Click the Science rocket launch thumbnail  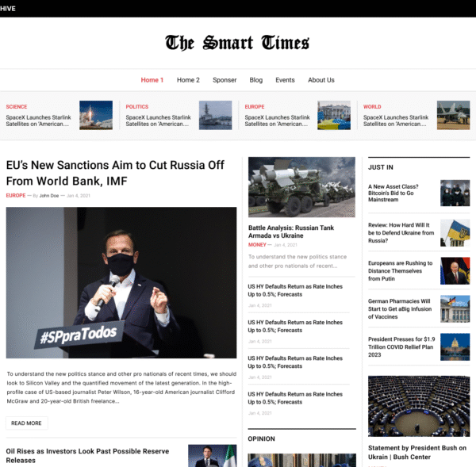pos(96,115)
